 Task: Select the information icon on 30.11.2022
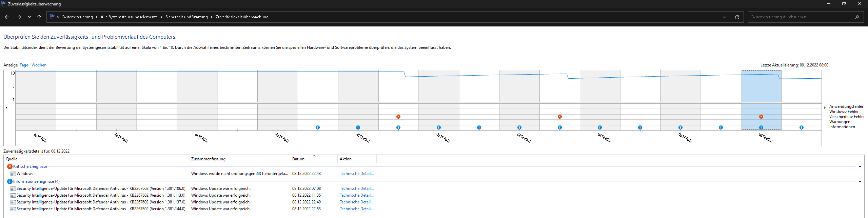tap(439, 127)
